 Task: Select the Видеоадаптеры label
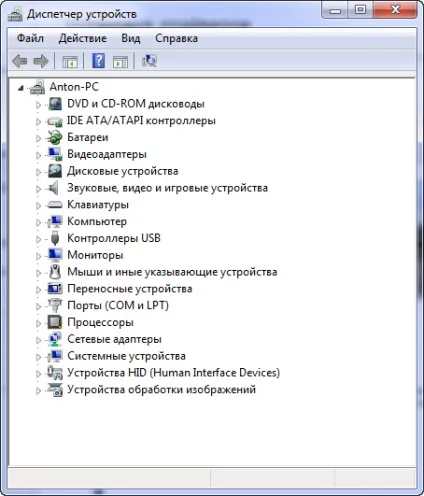pos(107,154)
